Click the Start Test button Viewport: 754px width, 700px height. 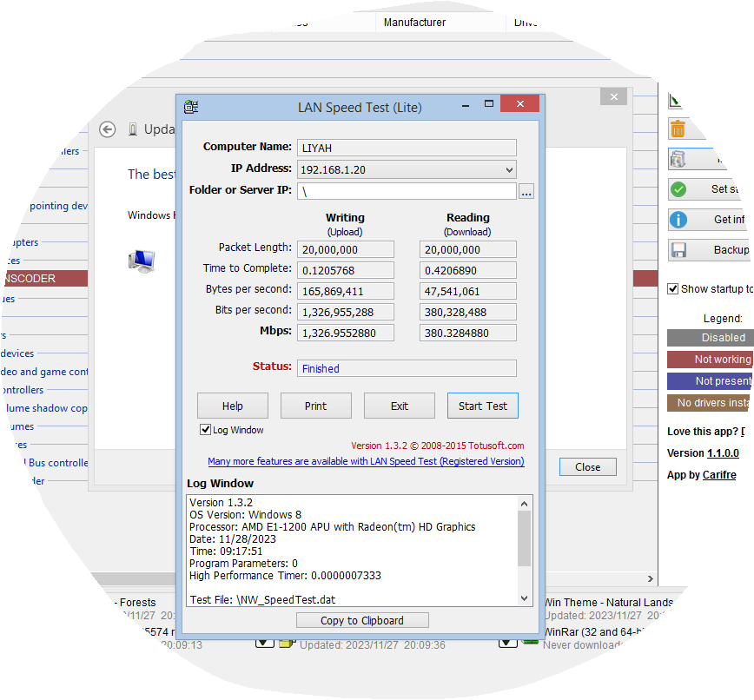tap(483, 406)
